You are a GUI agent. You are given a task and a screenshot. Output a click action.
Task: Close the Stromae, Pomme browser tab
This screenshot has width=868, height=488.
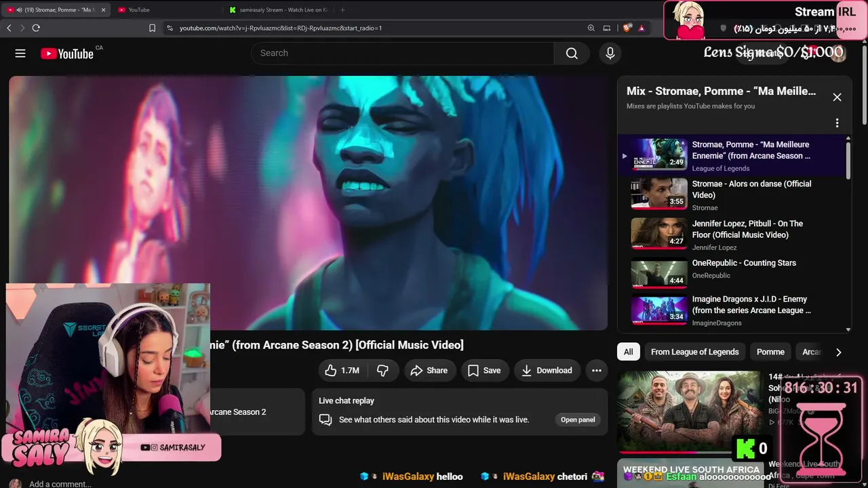(x=103, y=10)
